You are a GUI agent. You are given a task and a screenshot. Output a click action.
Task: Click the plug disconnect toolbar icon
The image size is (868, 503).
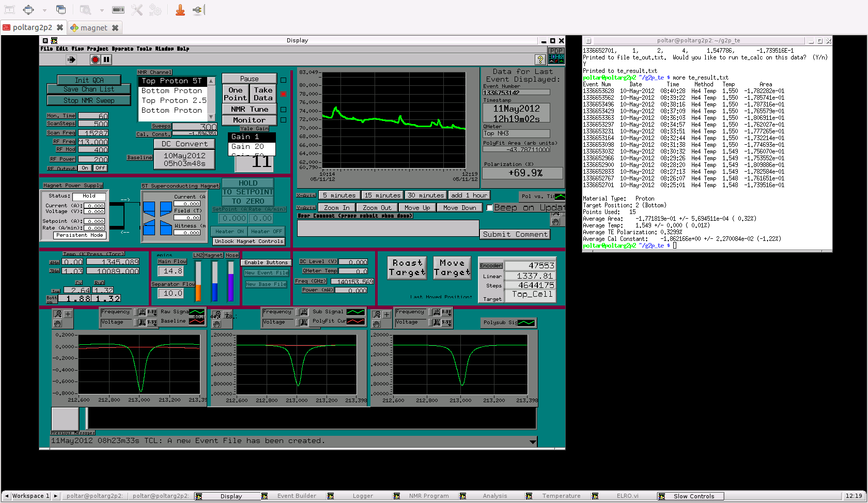tap(198, 9)
